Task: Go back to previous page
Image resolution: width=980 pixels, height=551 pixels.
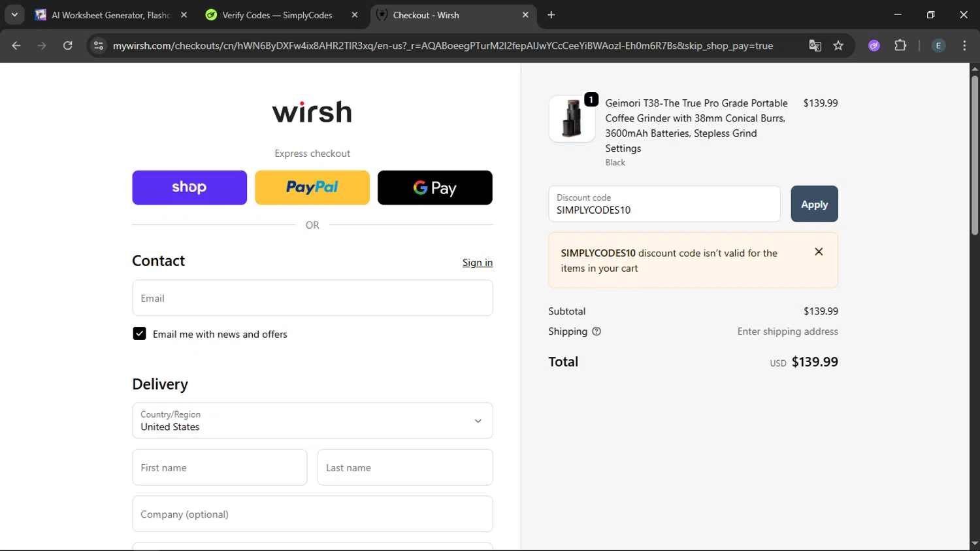Action: (x=16, y=46)
